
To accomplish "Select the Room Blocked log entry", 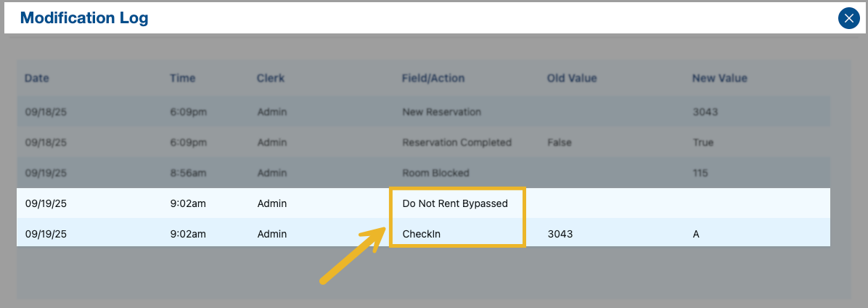I will coord(435,174).
